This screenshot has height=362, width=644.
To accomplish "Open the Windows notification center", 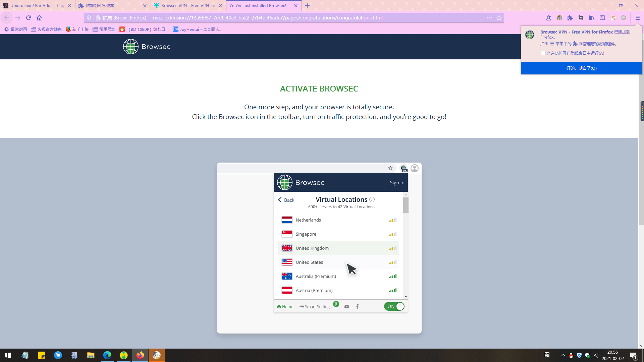I will click(634, 356).
